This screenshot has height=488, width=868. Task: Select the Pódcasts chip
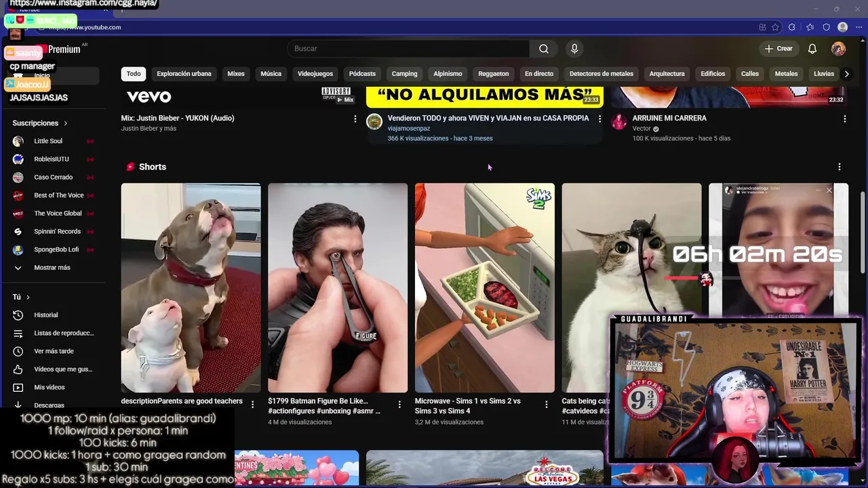click(362, 74)
